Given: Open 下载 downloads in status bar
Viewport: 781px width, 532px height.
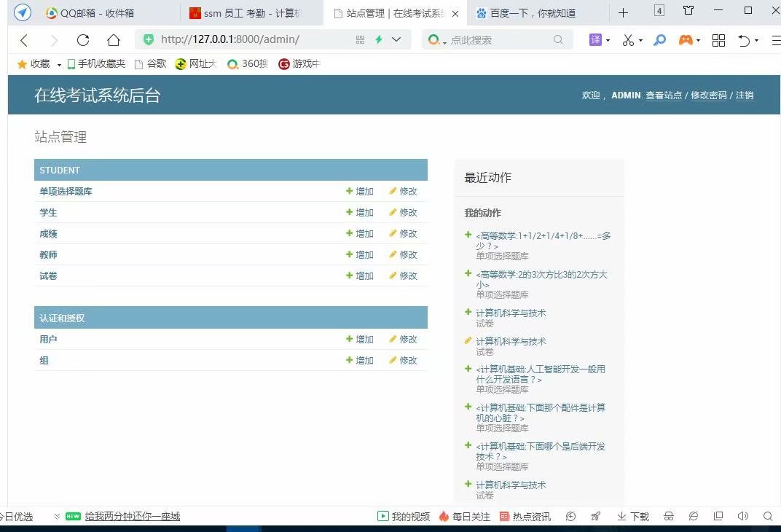Looking at the screenshot, I should 633,517.
